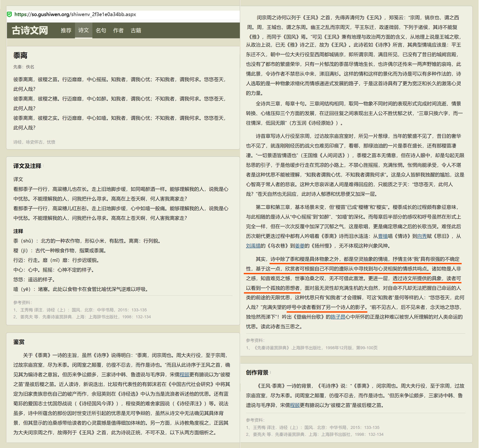Open 程颐 link in the 鉴赏 section
Viewport: 479px width, 448px height.
coord(184,374)
